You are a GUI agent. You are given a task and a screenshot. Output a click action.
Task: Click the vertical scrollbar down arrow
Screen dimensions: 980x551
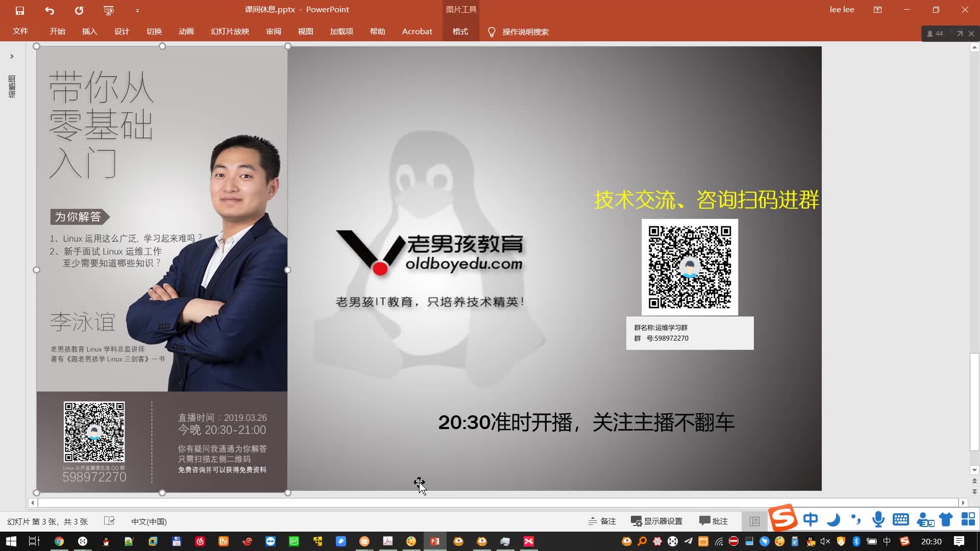(x=974, y=470)
